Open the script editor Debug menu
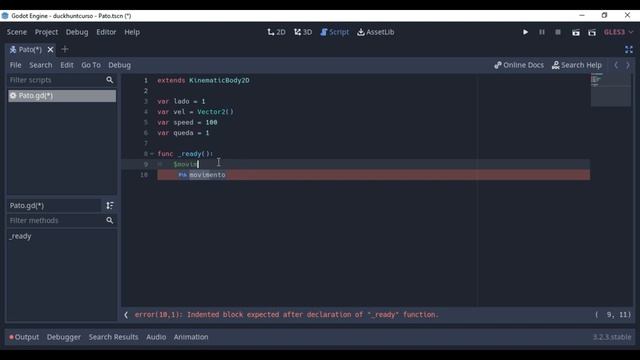The width and height of the screenshot is (640, 360). click(x=120, y=65)
